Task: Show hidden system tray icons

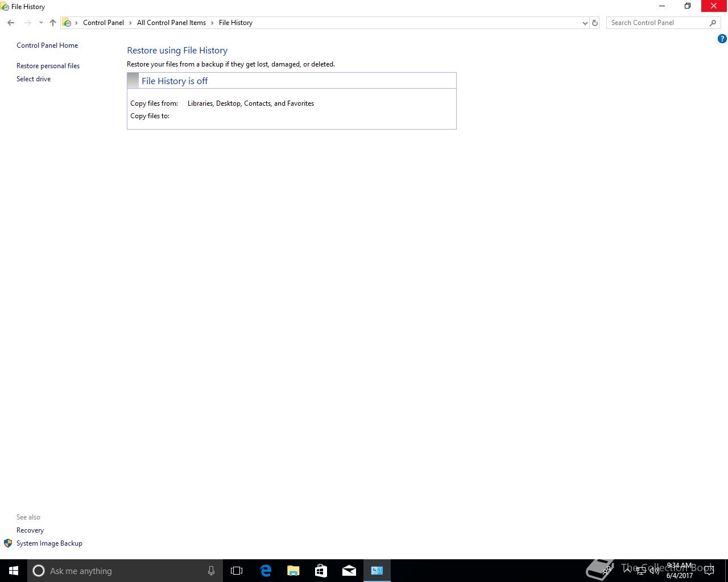Action: [x=627, y=571]
